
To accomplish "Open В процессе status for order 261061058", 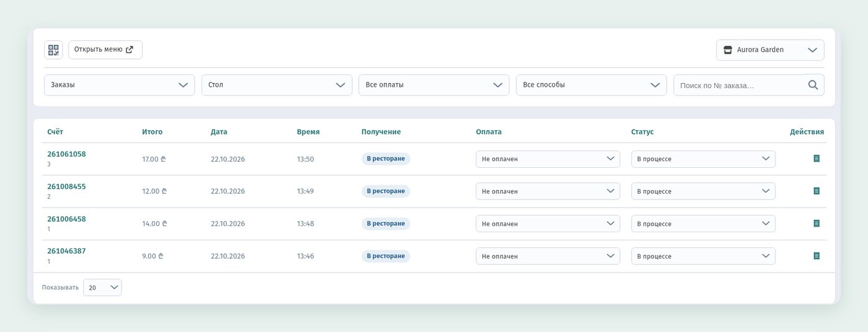I will pyautogui.click(x=703, y=159).
